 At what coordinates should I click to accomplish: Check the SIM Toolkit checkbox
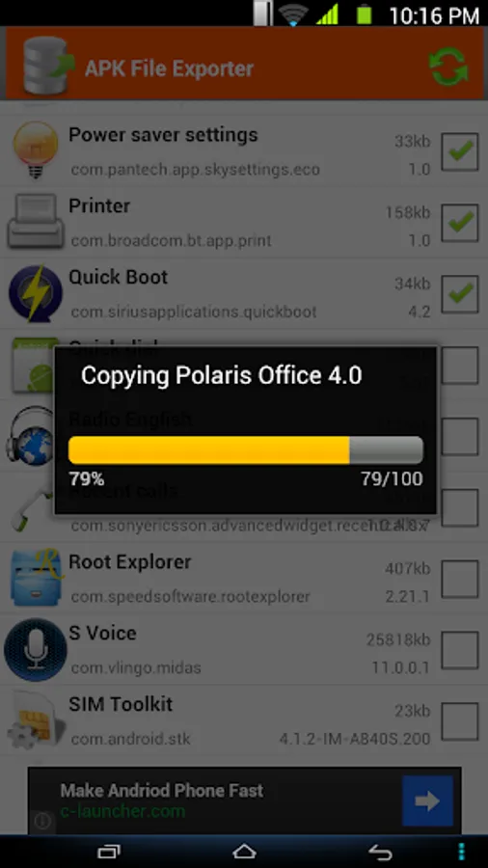tap(460, 721)
